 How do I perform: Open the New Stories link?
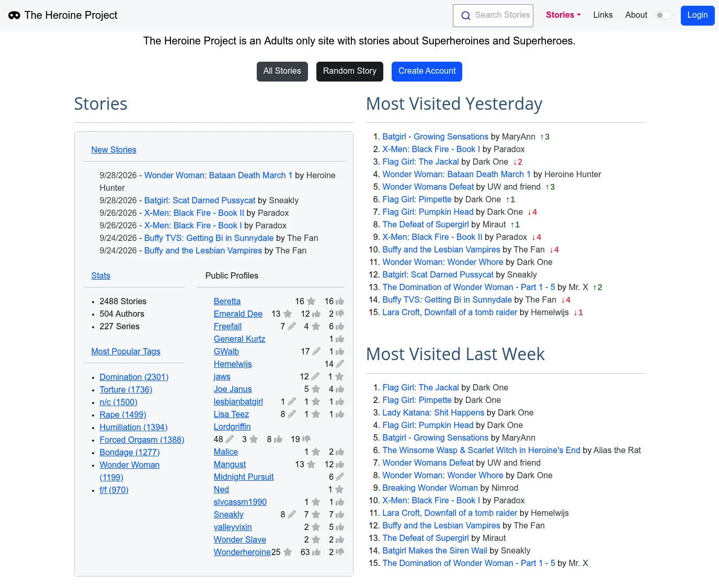click(x=113, y=150)
